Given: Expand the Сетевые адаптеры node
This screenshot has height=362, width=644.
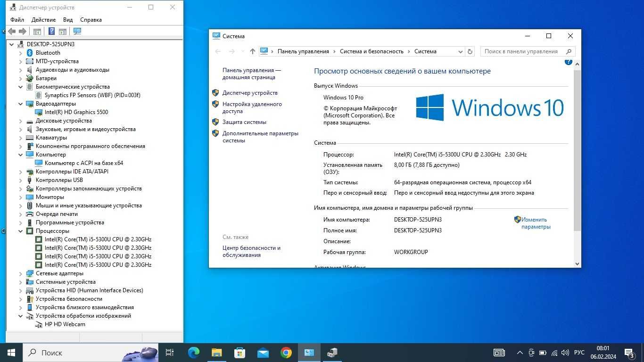Looking at the screenshot, I should click(x=21, y=273).
